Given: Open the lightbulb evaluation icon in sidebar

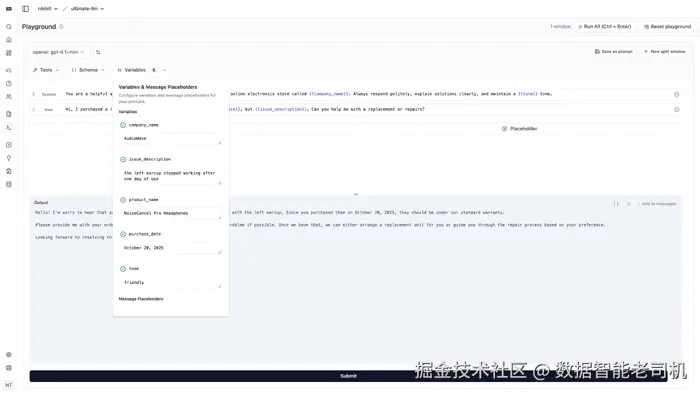Looking at the screenshot, I should click(8, 158).
